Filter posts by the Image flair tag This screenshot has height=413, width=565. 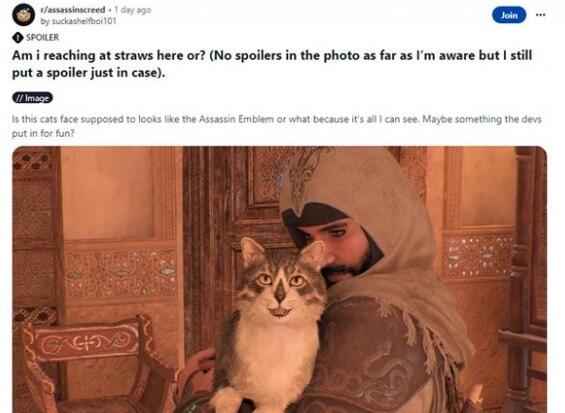pyautogui.click(x=32, y=98)
